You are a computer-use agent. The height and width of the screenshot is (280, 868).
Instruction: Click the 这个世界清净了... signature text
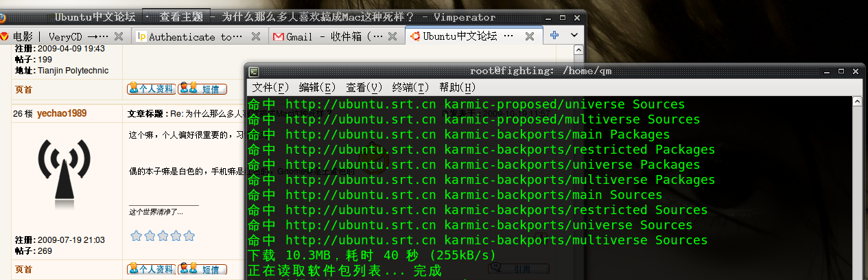(156, 212)
